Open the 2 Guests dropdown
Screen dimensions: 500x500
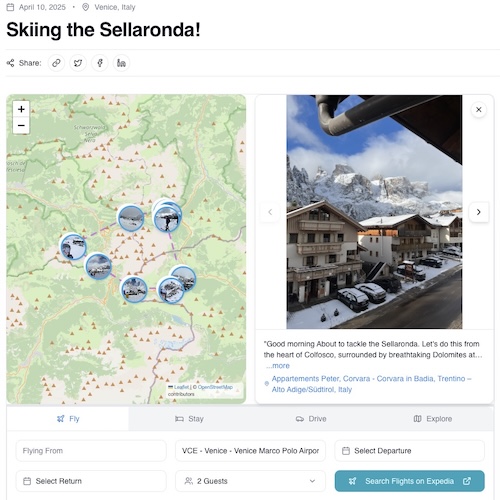click(x=250, y=481)
